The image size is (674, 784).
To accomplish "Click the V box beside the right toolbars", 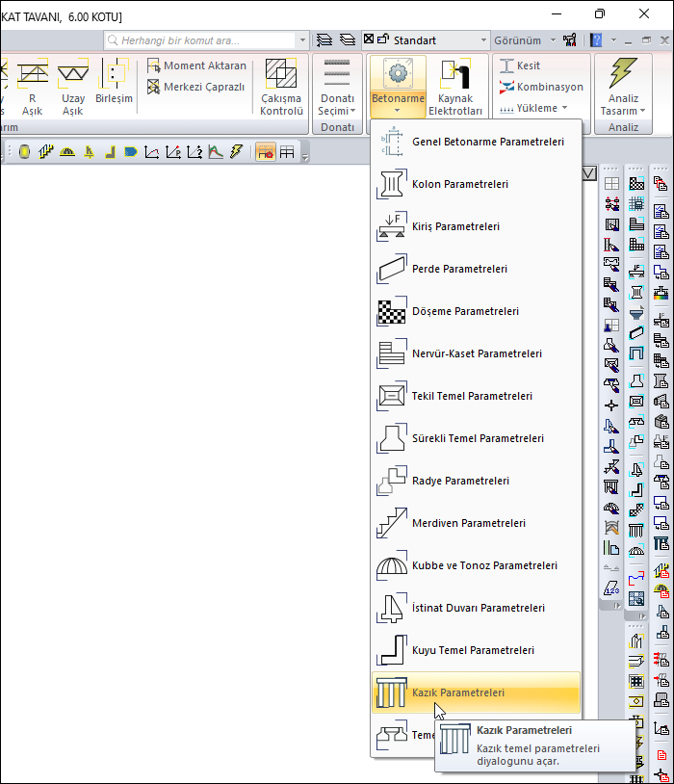I will coord(589,173).
